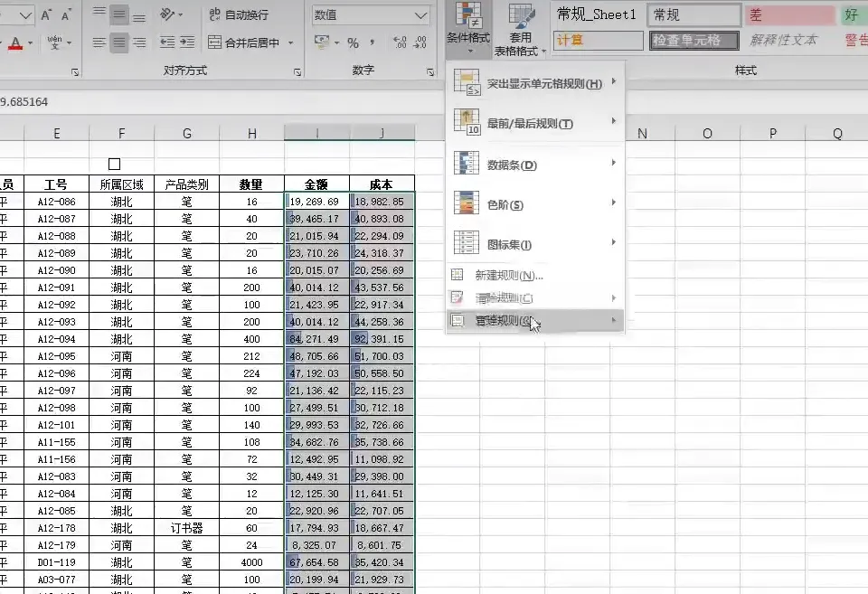This screenshot has height=594, width=868.
Task: Open the font group dialog launcher
Action: coord(75,72)
